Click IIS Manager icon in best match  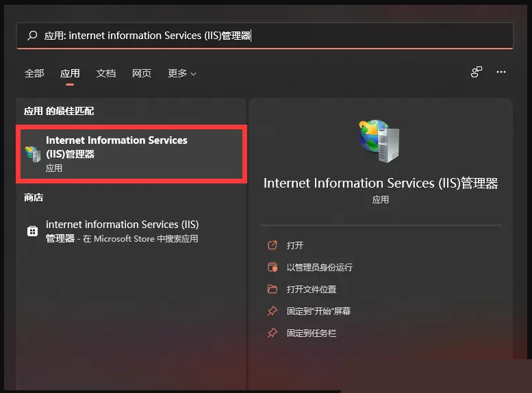click(32, 153)
